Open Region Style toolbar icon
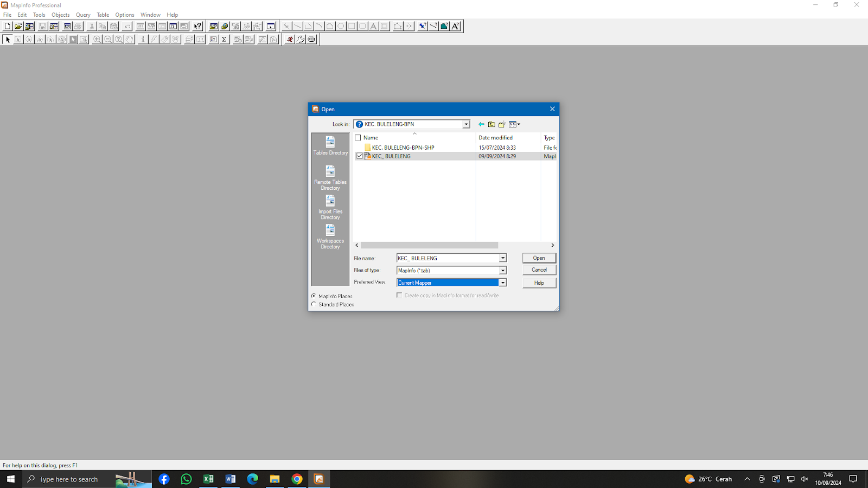Viewport: 868px width, 488px height. coord(444,26)
